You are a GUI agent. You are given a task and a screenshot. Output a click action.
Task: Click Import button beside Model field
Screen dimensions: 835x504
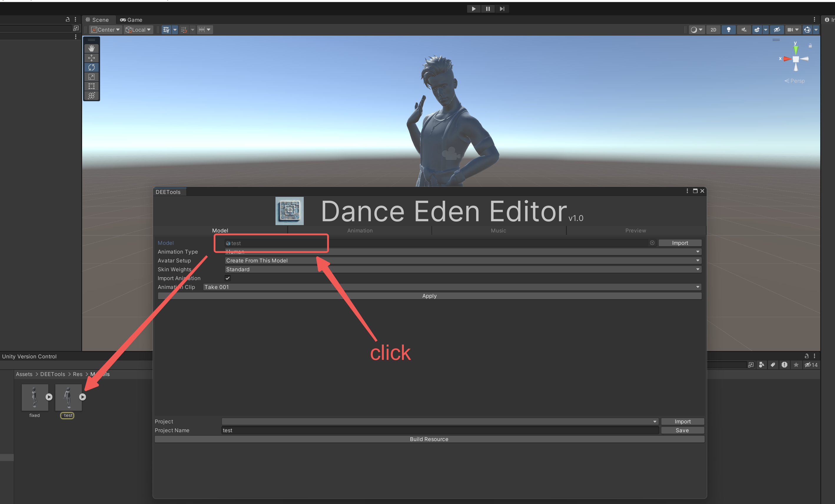pos(680,243)
